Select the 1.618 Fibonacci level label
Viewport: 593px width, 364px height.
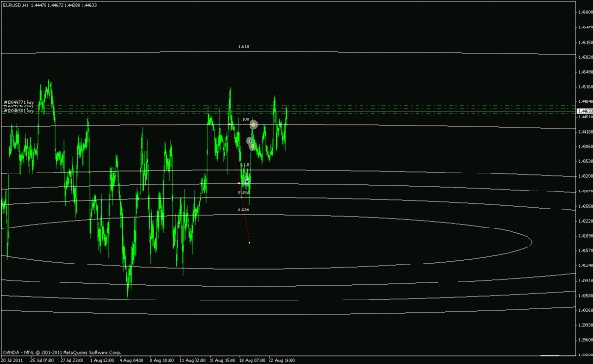point(243,46)
